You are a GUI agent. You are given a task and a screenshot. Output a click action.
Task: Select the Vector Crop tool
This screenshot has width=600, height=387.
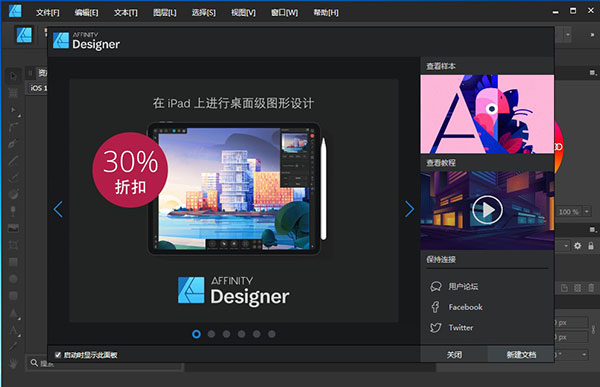point(13,245)
